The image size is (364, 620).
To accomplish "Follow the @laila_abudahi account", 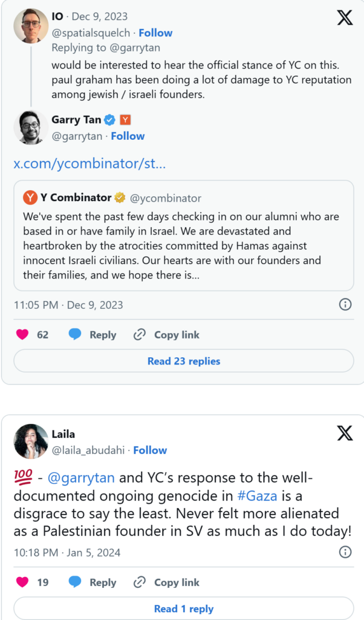I will point(150,450).
